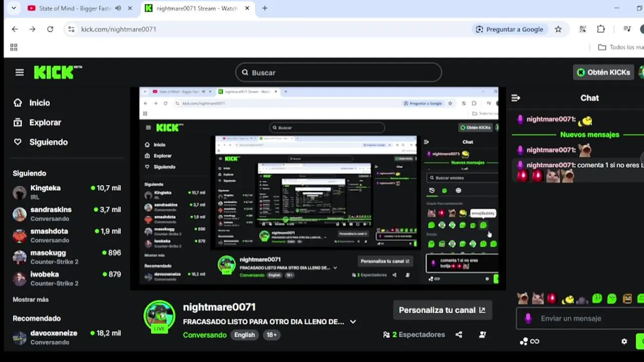Open the Kick sidebar hamburger menu
Screen dimensions: 644x362
pos(20,72)
